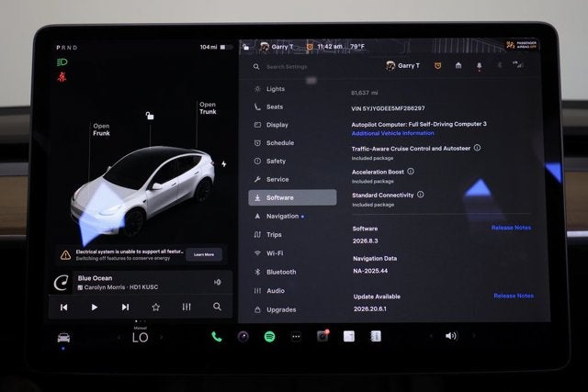Viewport: 588px width, 392px height.
Task: Tap KUSC station logo in media card
Action: (x=62, y=283)
